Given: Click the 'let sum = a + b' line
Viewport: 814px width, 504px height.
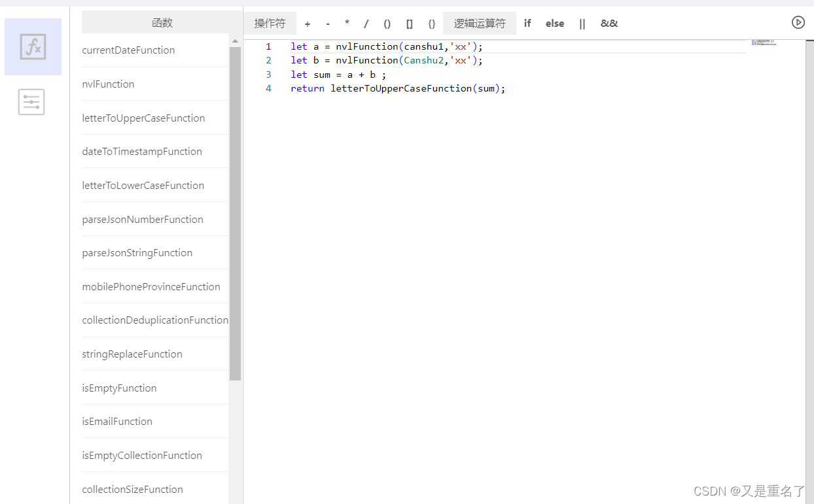Looking at the screenshot, I should click(x=338, y=75).
